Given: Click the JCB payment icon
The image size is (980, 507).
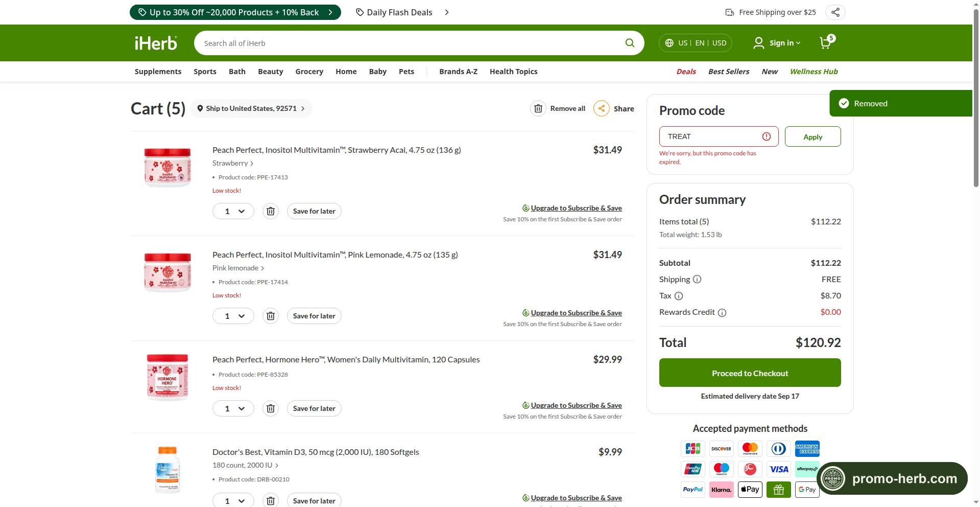Looking at the screenshot, I should point(693,449).
